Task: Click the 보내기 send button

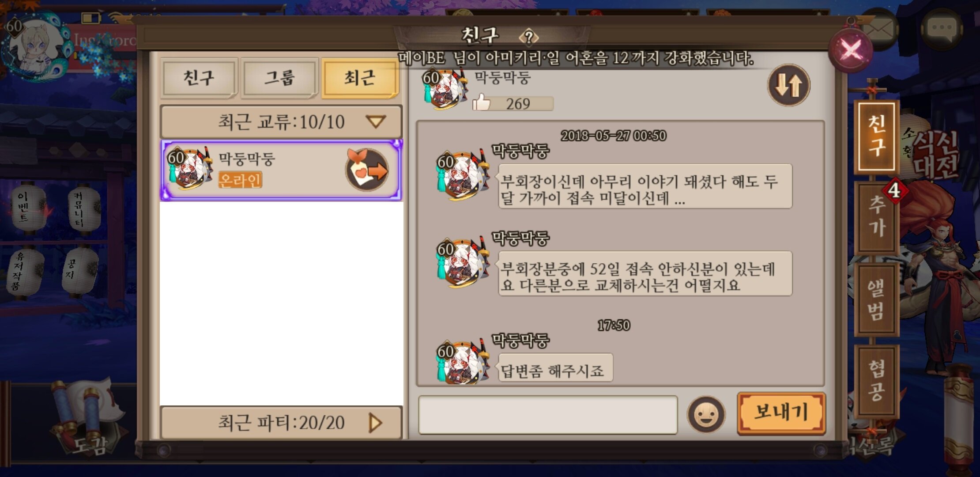Action: point(781,413)
